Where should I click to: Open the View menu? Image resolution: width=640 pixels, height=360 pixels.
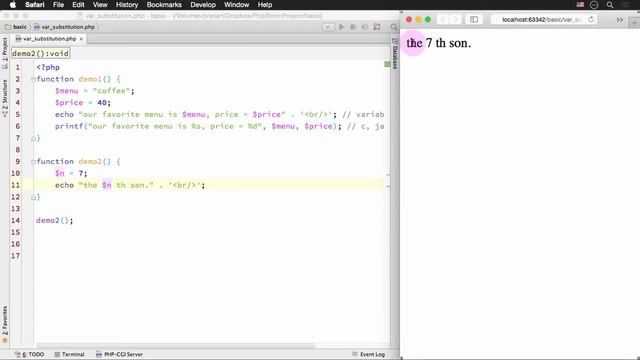pyautogui.click(x=100, y=5)
